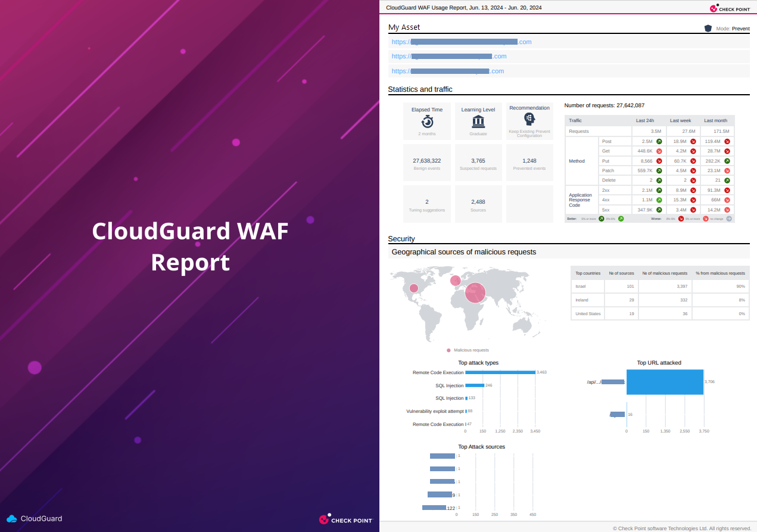
Task: Click Ireland's 29 sources cell
Action: (622, 300)
